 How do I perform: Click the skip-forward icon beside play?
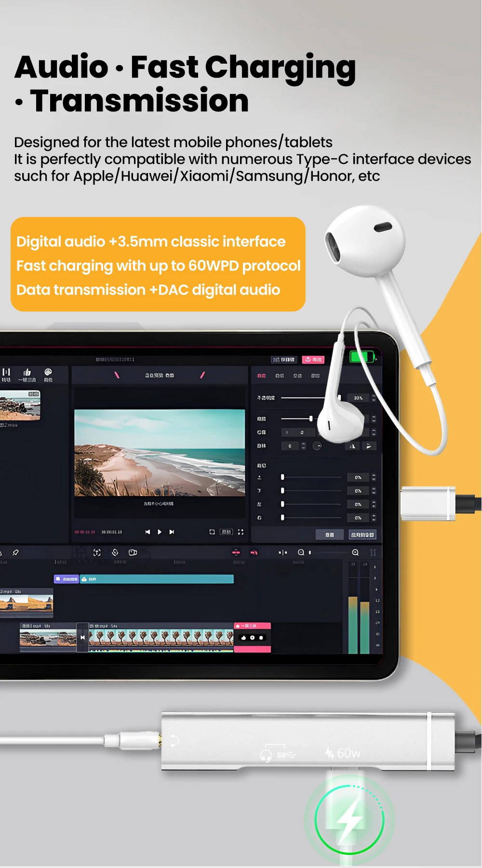172,532
